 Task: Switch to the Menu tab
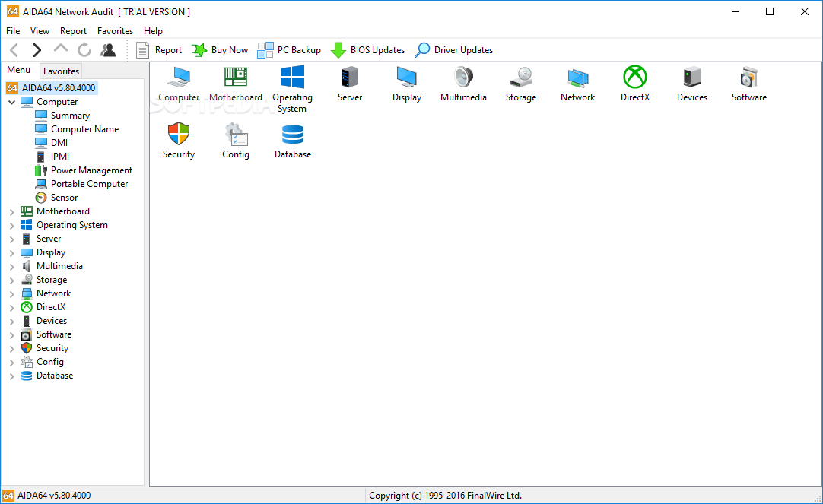19,70
